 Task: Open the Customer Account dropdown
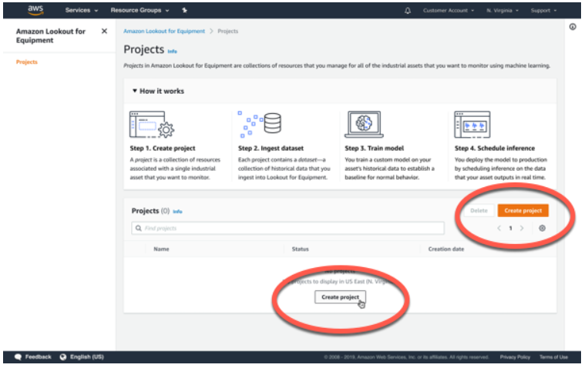point(449,11)
